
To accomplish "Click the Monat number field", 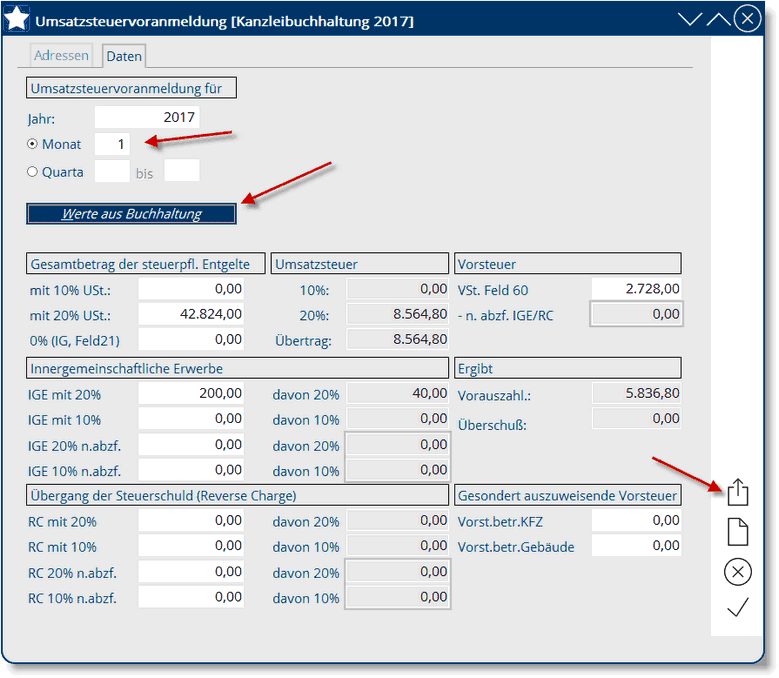I will (x=112, y=144).
